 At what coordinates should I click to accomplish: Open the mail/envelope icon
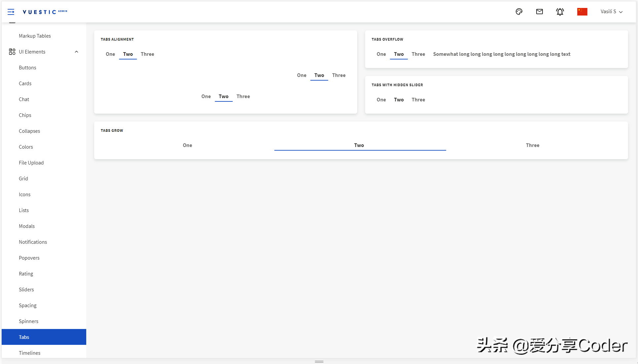(x=540, y=11)
